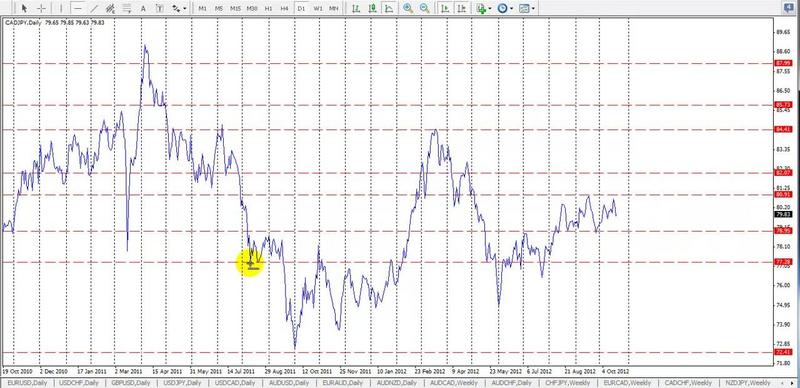The height and width of the screenshot is (388, 800).
Task: Click the 84.41 horizontal level label
Action: click(783, 130)
